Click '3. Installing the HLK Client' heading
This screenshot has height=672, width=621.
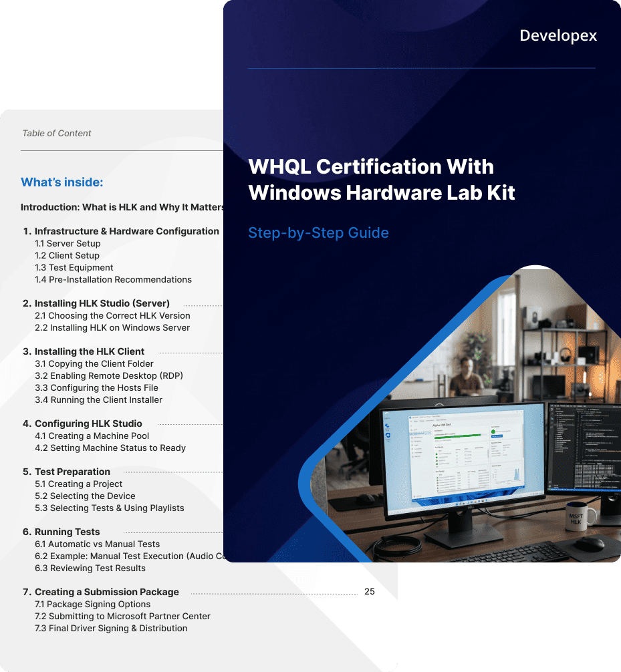pyautogui.click(x=84, y=351)
